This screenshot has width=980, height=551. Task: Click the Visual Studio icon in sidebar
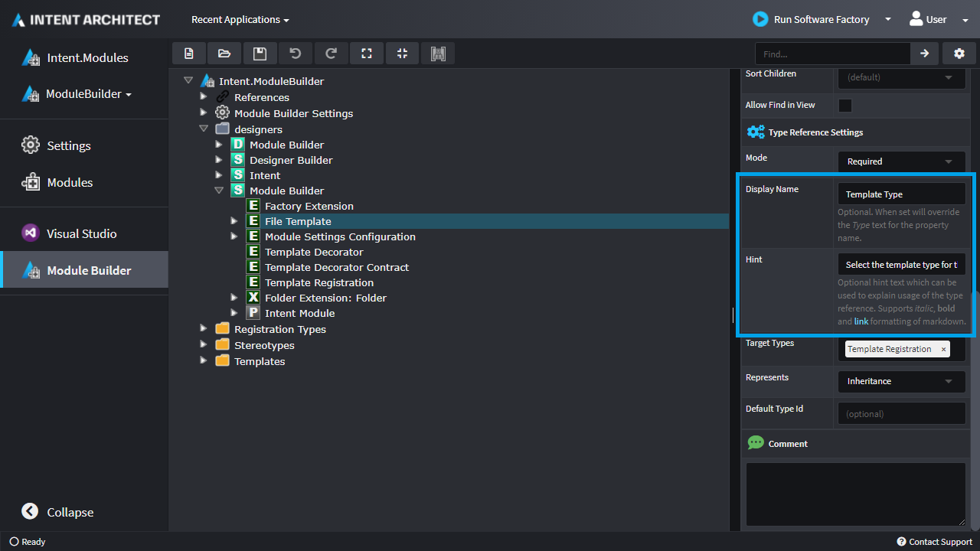tap(31, 233)
